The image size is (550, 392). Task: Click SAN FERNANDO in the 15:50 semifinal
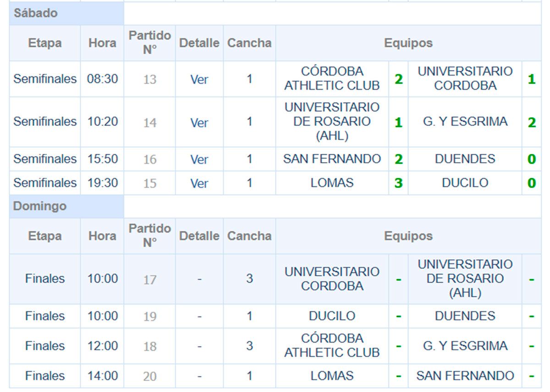[332, 159]
